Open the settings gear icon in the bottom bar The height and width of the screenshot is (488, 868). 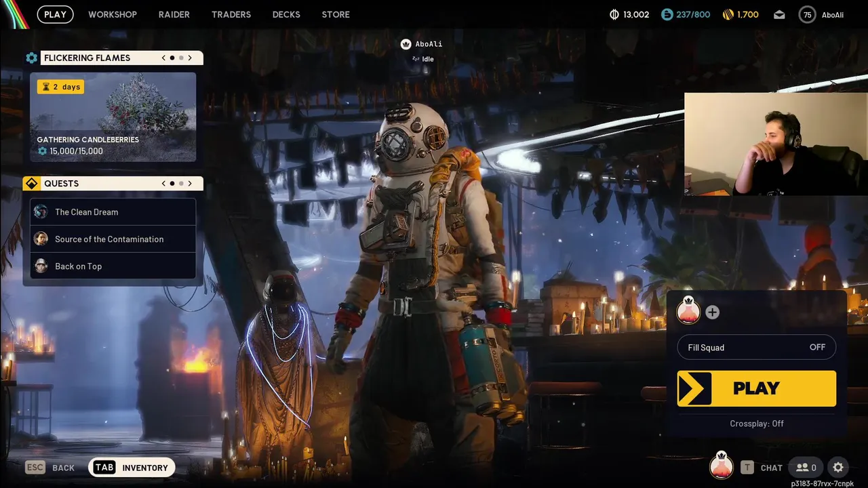[838, 468]
